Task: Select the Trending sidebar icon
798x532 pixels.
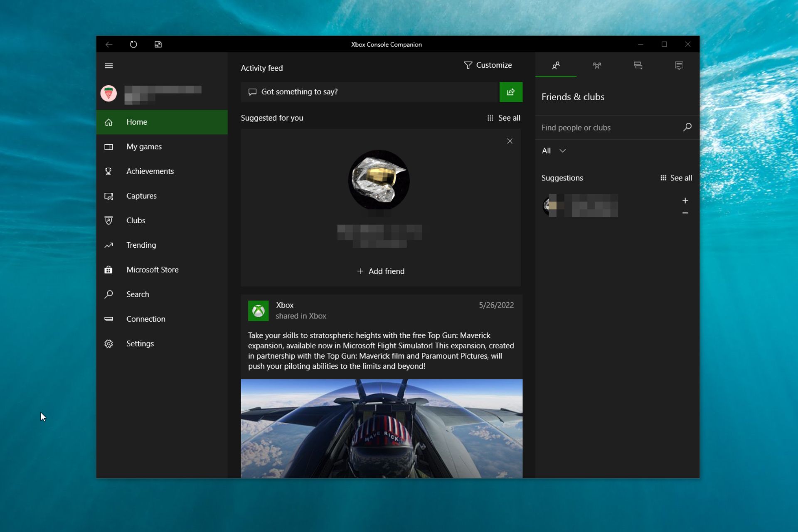Action: (108, 245)
